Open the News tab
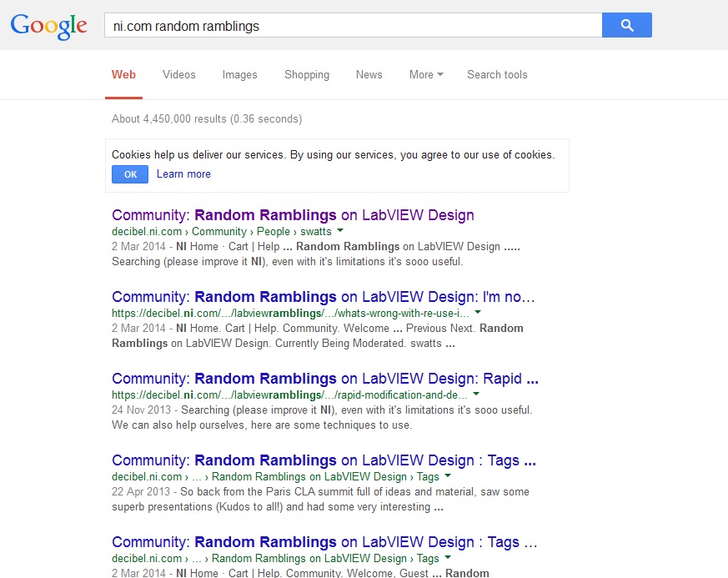The image size is (728, 578). [369, 75]
